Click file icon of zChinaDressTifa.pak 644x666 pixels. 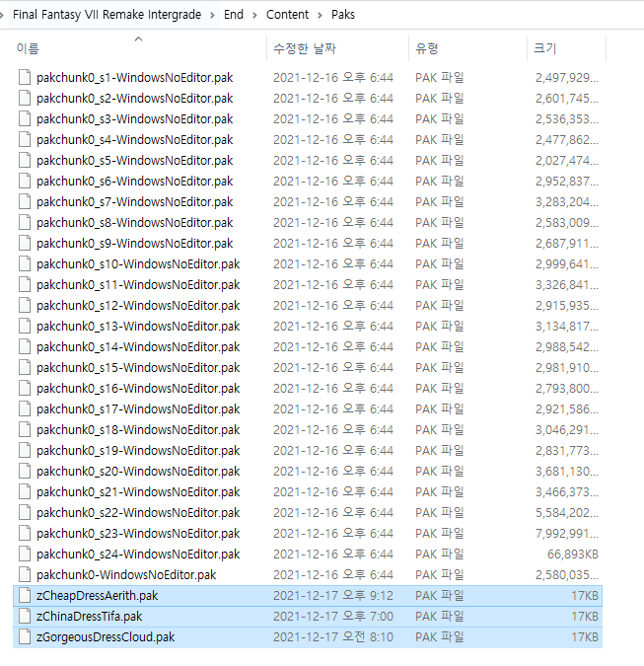coord(25,616)
